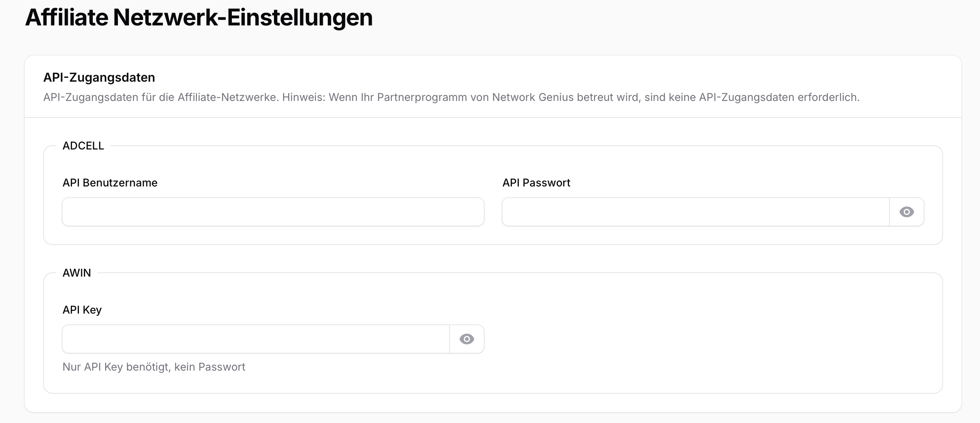Screen dimensions: 980x423
Task: Click the API Passwort field label
Action: (x=536, y=183)
